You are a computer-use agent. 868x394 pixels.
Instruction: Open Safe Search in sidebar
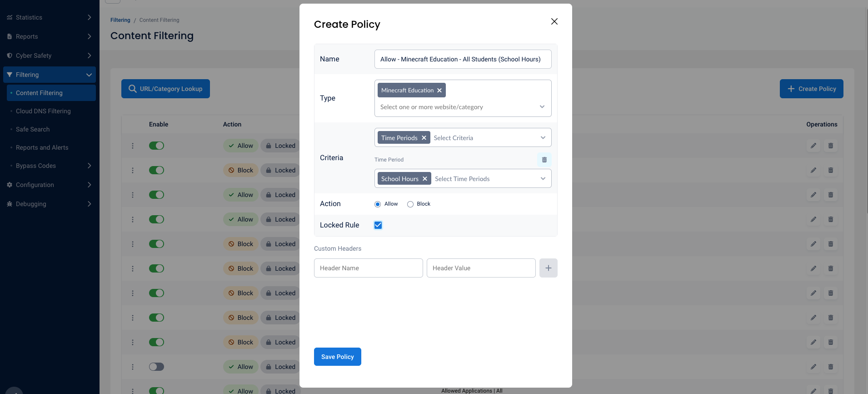click(33, 129)
